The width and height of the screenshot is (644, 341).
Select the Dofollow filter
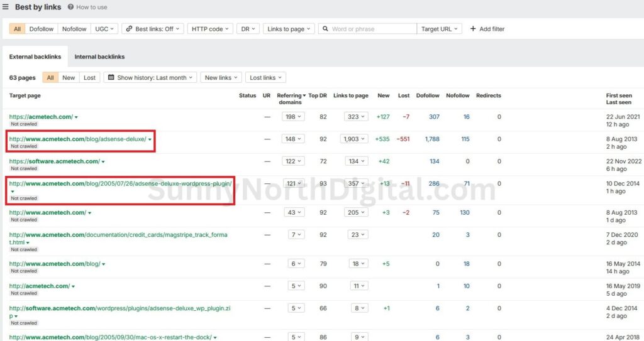tap(42, 29)
